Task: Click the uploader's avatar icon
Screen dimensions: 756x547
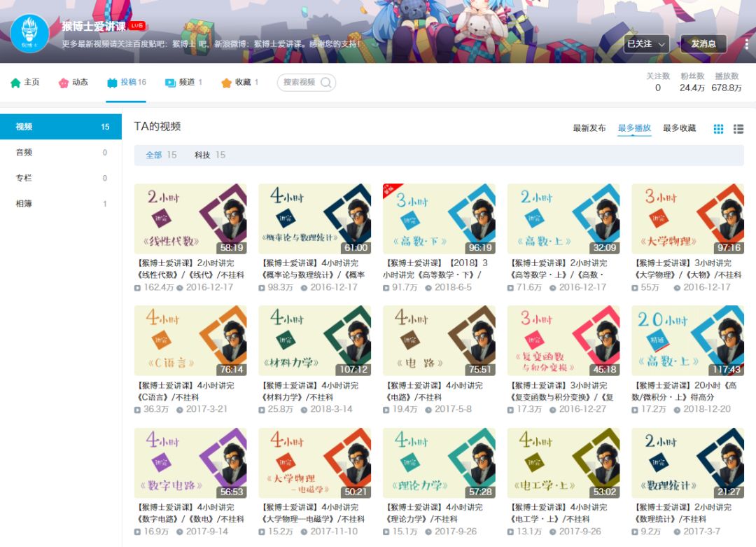Action: click(29, 32)
